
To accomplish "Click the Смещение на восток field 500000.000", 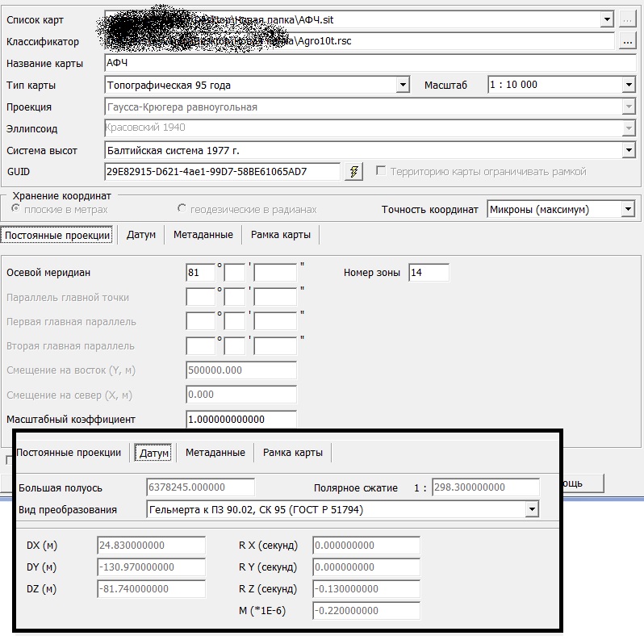I will click(x=241, y=370).
